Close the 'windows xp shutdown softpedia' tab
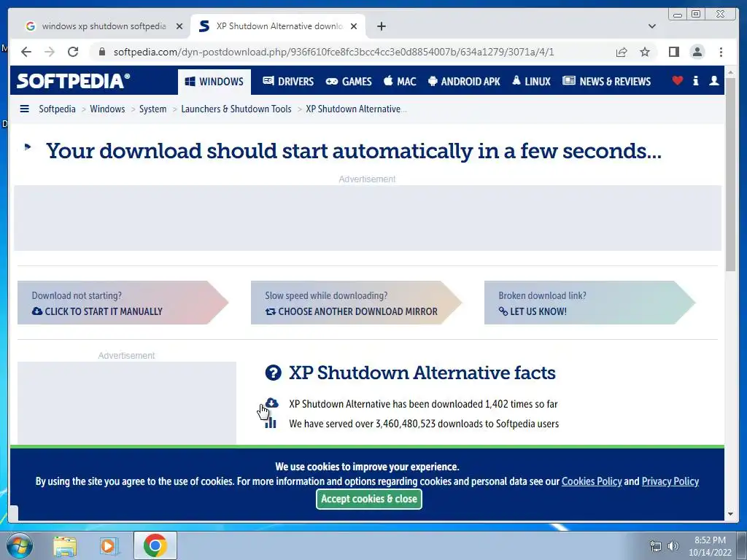 (179, 26)
